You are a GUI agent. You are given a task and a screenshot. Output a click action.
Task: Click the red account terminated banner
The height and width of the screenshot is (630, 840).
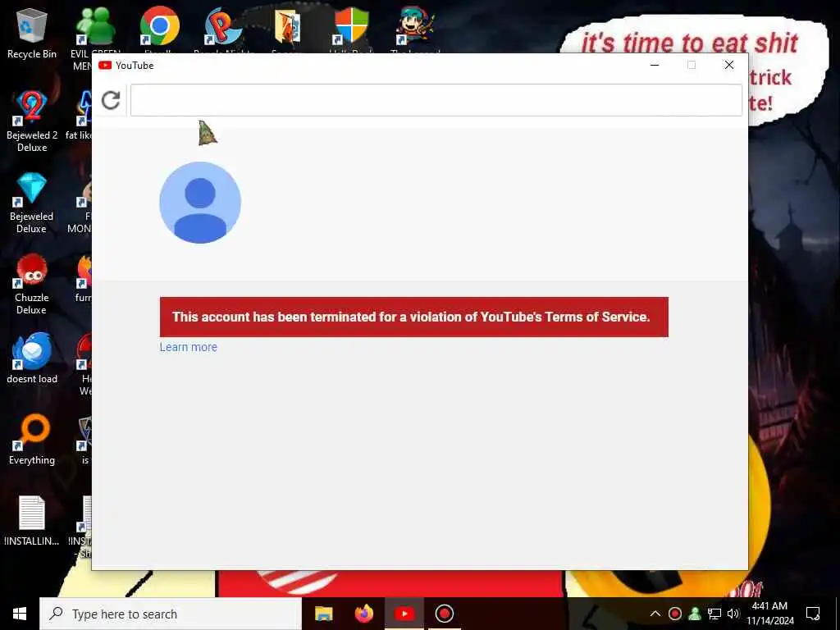(x=414, y=317)
